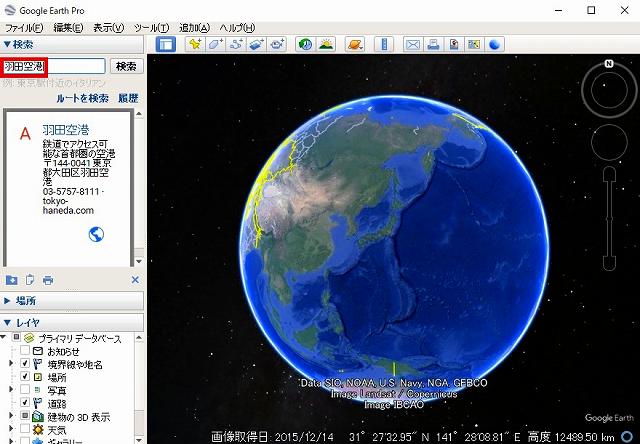The width and height of the screenshot is (640, 444).
Task: Record a tour with the camera icon
Action: tap(277, 44)
